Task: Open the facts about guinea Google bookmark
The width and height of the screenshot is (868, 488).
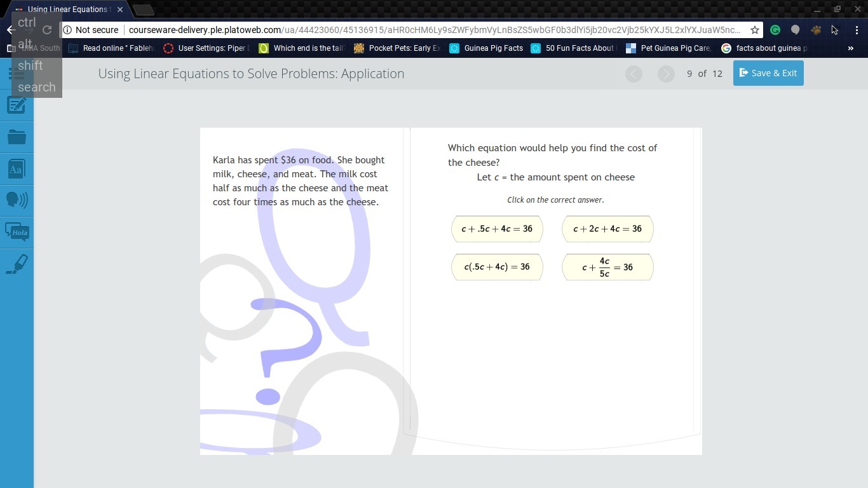Action: tap(764, 48)
